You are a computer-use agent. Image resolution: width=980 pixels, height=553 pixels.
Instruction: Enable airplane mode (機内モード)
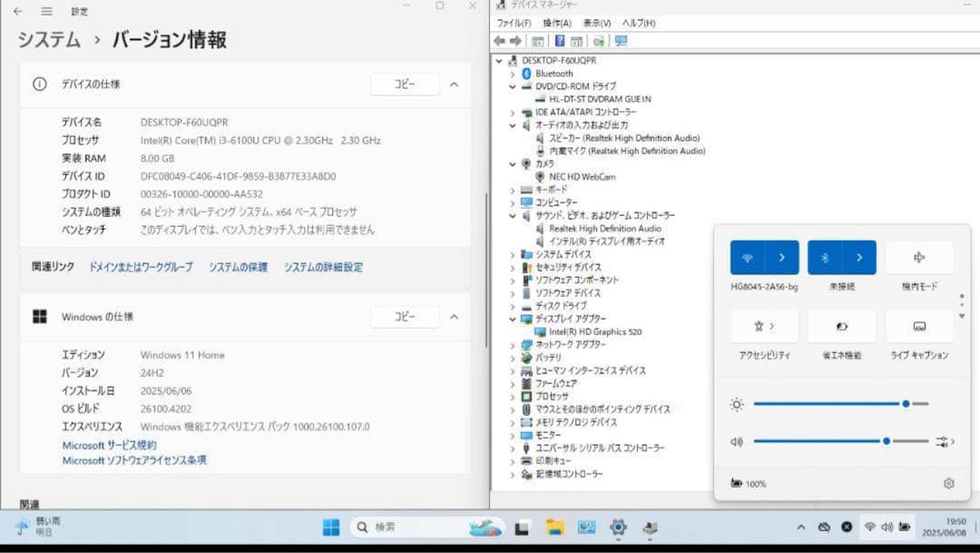pyautogui.click(x=919, y=257)
